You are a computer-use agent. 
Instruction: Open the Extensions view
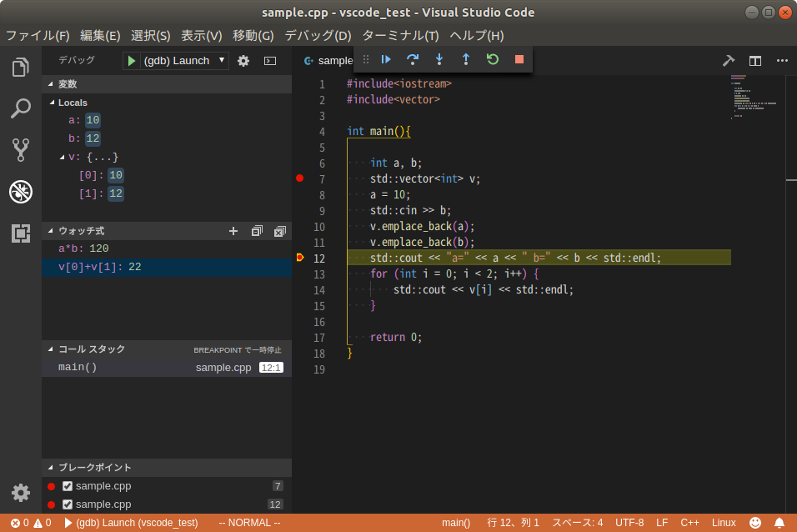pyautogui.click(x=20, y=233)
